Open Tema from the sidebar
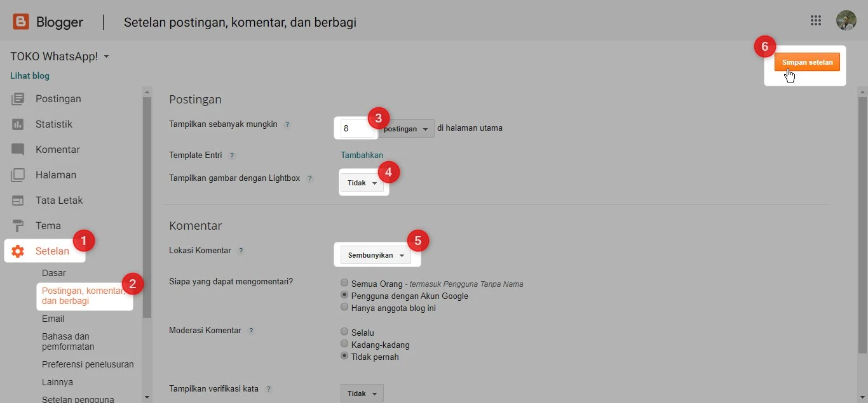868x403 pixels. click(48, 226)
